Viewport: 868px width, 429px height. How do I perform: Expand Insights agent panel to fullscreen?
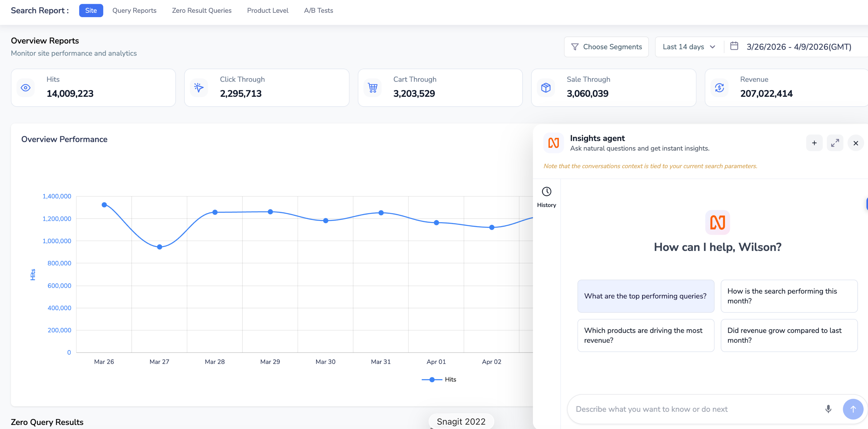point(835,143)
